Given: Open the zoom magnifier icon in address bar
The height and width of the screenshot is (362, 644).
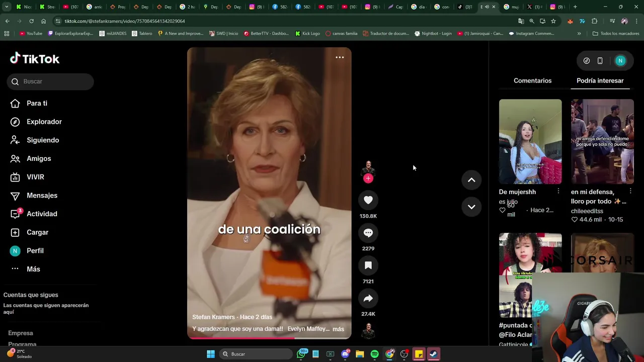Looking at the screenshot, I should (x=532, y=21).
